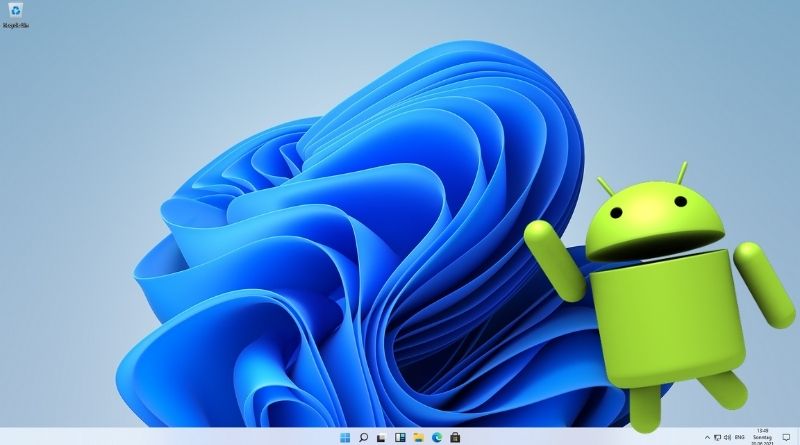Open network status tray icon
The image size is (800, 445).
click(x=717, y=437)
